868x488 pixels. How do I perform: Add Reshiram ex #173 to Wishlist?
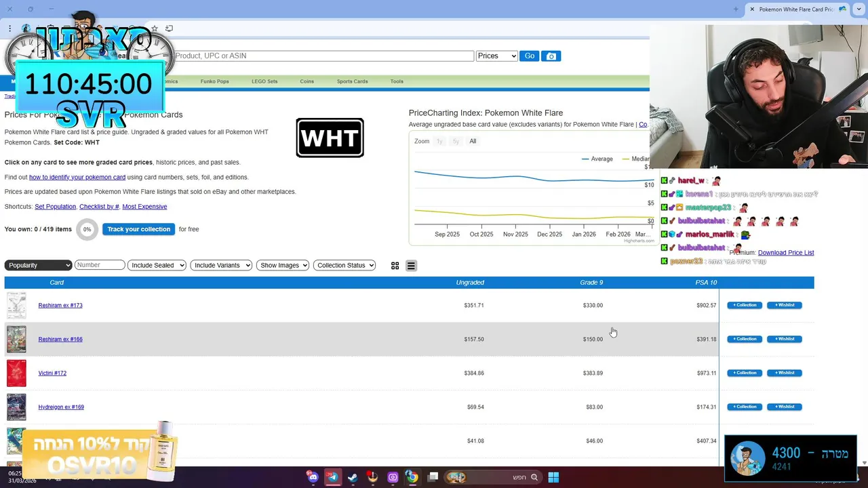point(785,305)
